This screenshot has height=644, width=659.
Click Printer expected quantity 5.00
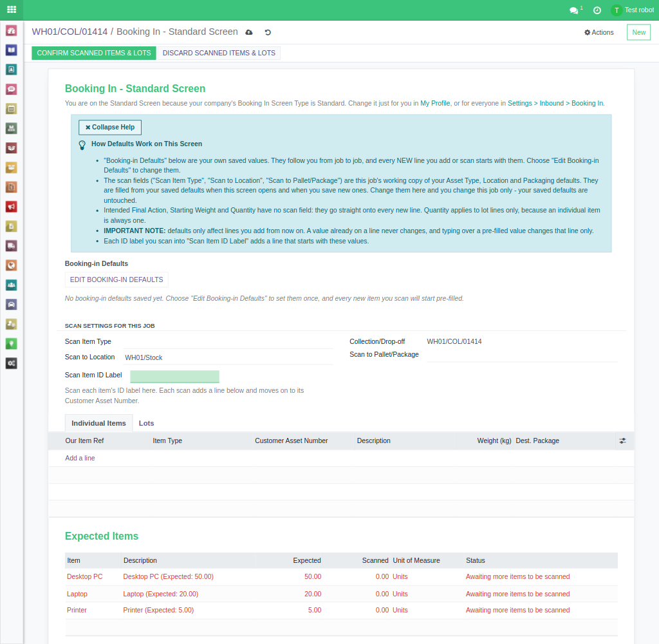[314, 610]
